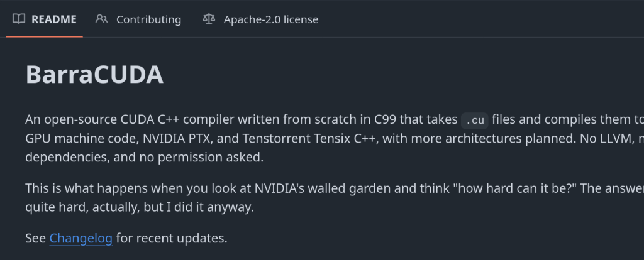Click the divider line under BarraCUDA heading

[x=314, y=97]
